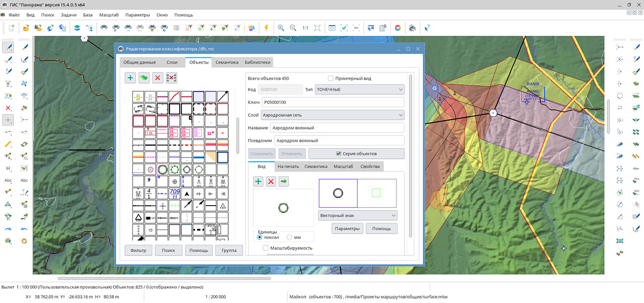Click the zoom in magnifier icon
The height and width of the screenshot is (303, 644).
click(x=281, y=28)
